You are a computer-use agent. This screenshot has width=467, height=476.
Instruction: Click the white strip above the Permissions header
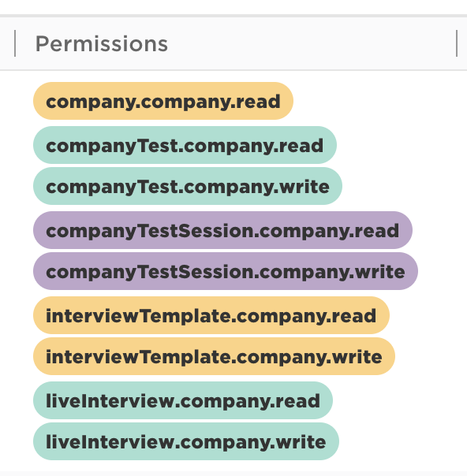pos(233,6)
